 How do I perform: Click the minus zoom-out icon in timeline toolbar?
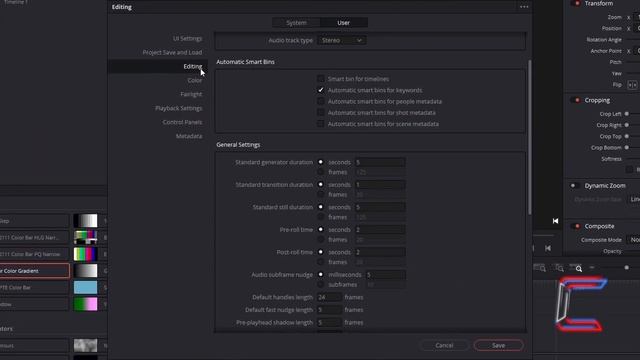coord(592,268)
